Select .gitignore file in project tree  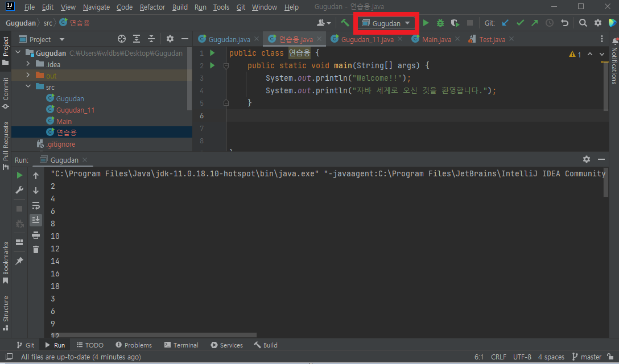tap(61, 144)
